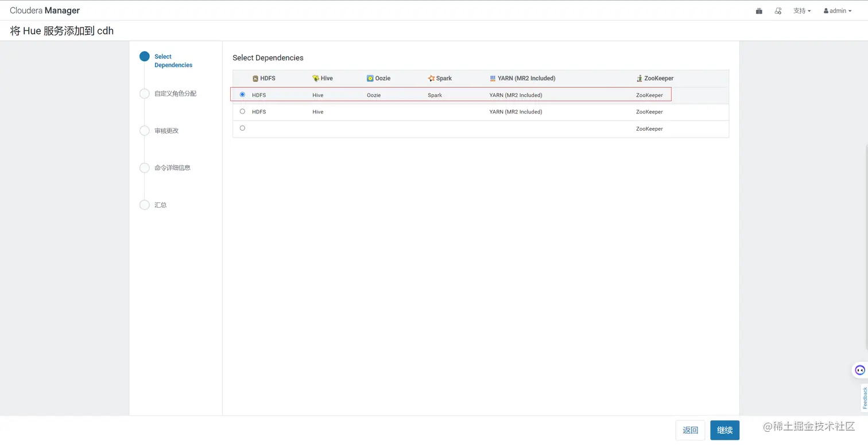
Task: Click Spark cell in first dependency row
Action: (435, 95)
